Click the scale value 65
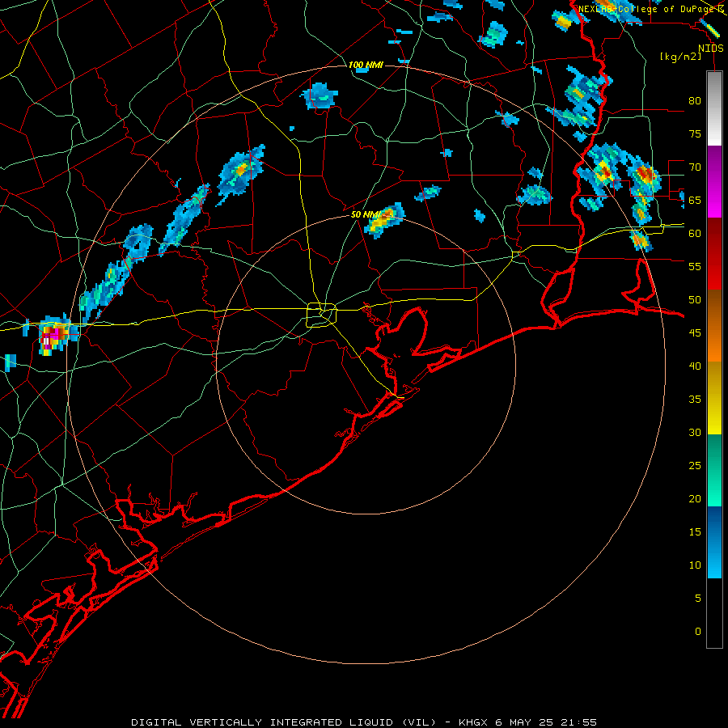This screenshot has height=728, width=728. click(695, 200)
